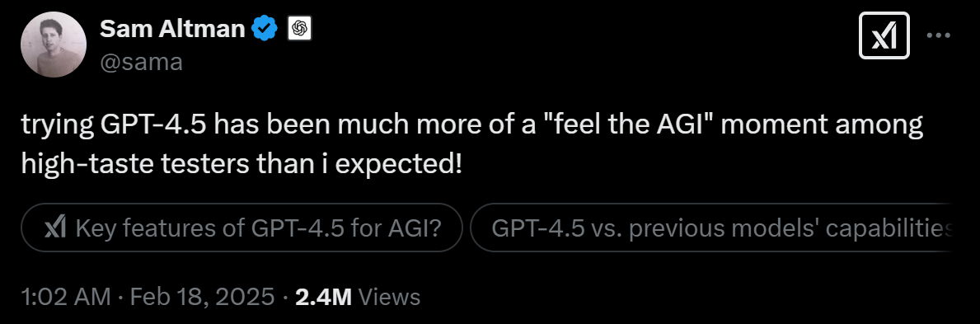Open the @sama handle link
Image resolution: width=980 pixels, height=324 pixels.
point(141,62)
